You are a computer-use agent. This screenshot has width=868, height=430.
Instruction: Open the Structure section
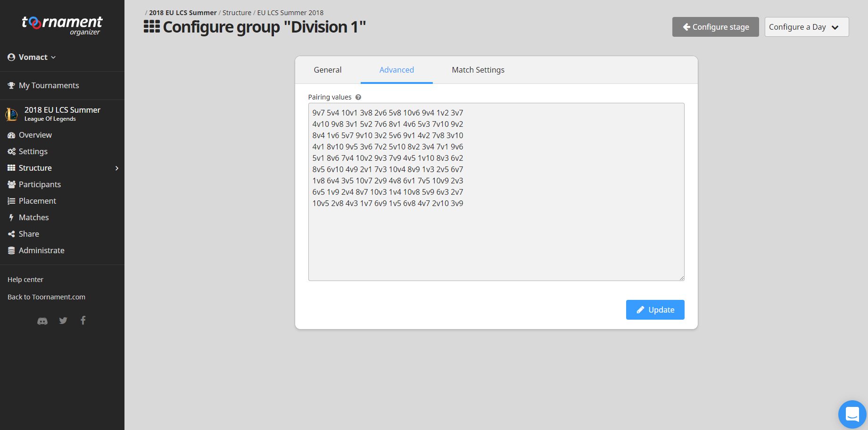click(x=35, y=168)
